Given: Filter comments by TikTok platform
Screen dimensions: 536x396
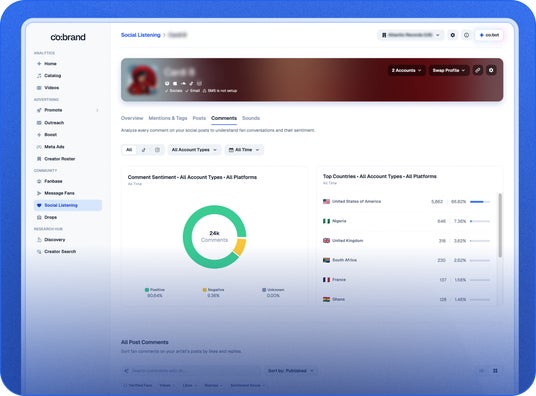Looking at the screenshot, I should (x=144, y=150).
